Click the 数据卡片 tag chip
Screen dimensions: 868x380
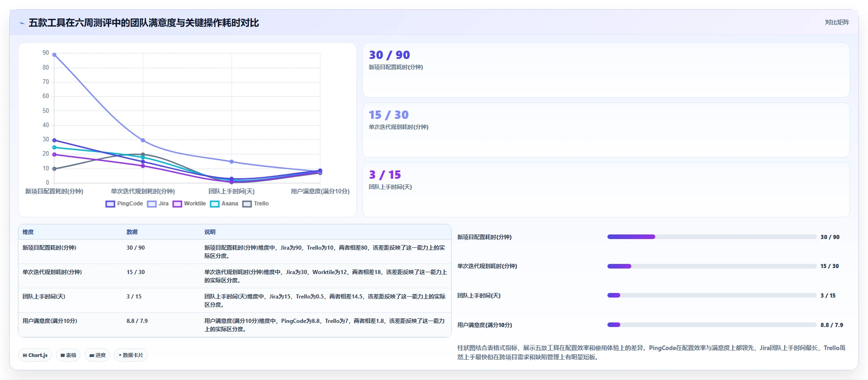tap(131, 355)
